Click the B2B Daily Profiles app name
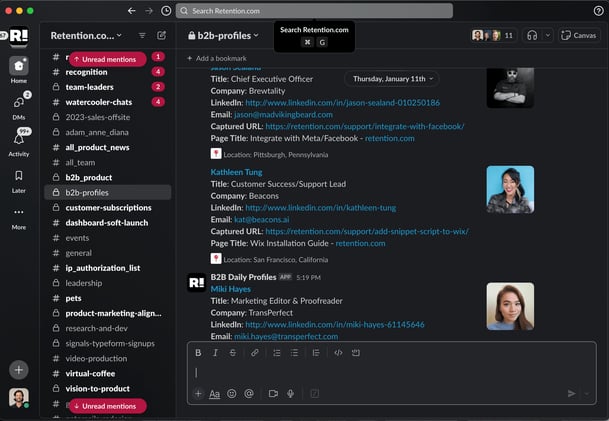The height and width of the screenshot is (421, 609). pos(243,277)
